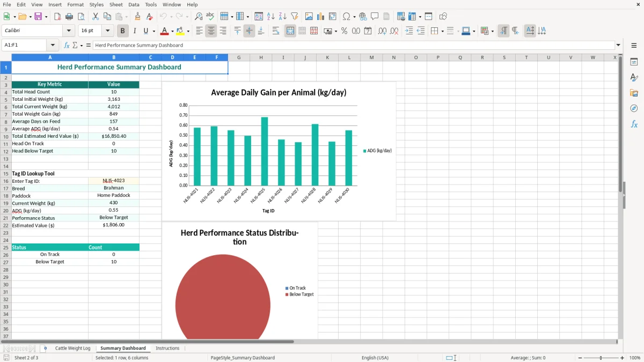Expand the Font Name dropdown
The height and width of the screenshot is (362, 644).
coord(69,31)
